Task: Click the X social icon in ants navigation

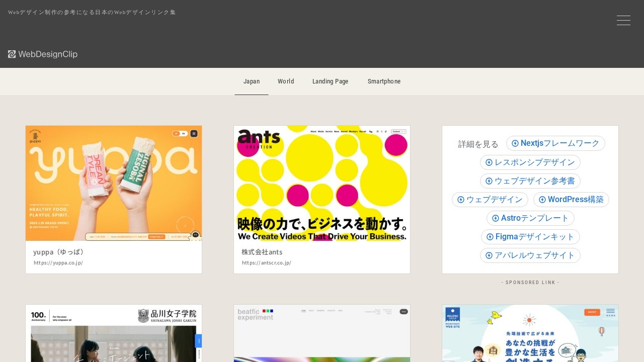Action: [x=381, y=131]
